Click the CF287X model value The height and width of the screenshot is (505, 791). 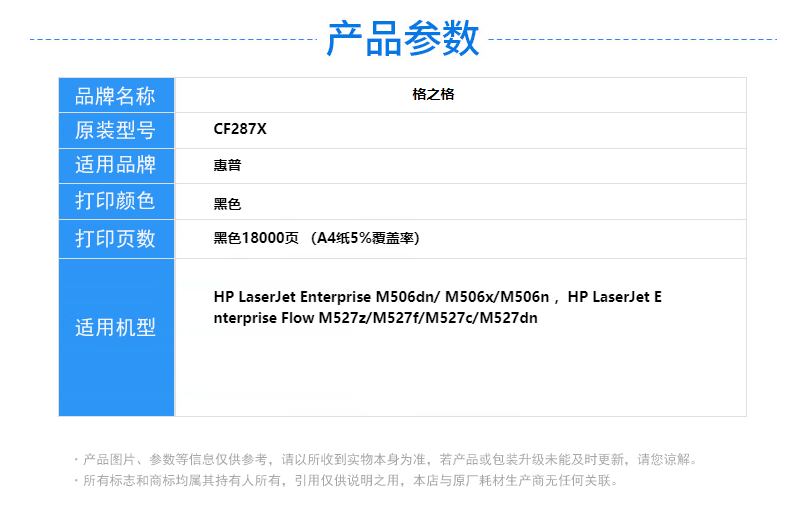[240, 129]
